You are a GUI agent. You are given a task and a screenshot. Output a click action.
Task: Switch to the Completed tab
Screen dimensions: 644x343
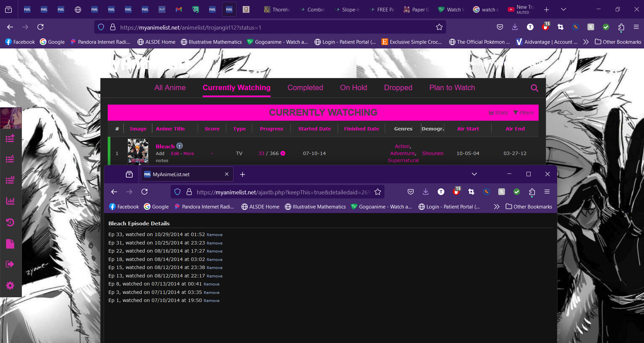[x=305, y=88]
